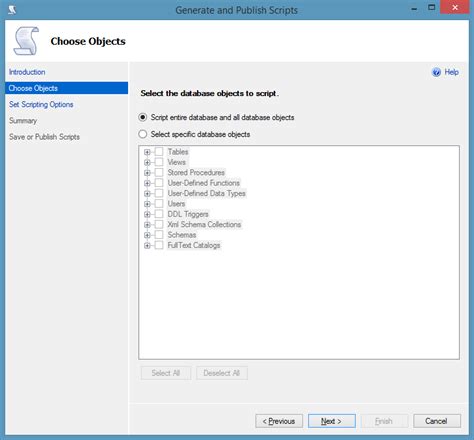Click the Help question mark icon
Screen dimensions: 474x440
point(436,72)
